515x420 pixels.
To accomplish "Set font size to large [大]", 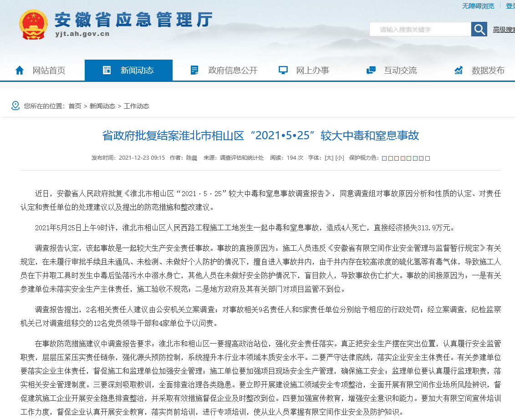I will (328, 158).
